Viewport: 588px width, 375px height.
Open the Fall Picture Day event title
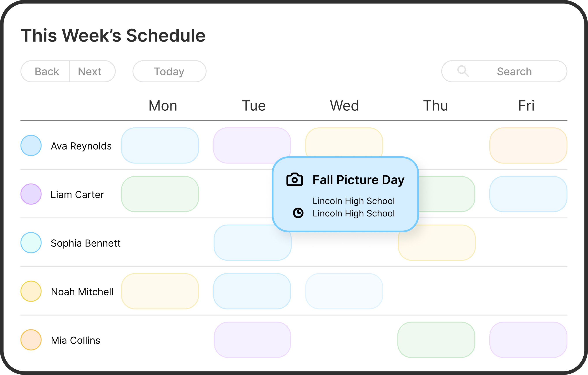click(358, 180)
